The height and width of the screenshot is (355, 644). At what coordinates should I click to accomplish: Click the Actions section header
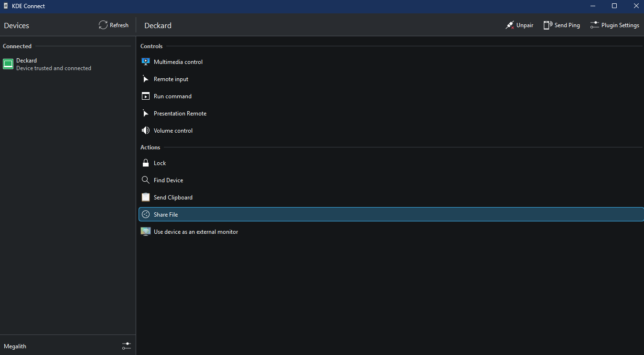[150, 147]
